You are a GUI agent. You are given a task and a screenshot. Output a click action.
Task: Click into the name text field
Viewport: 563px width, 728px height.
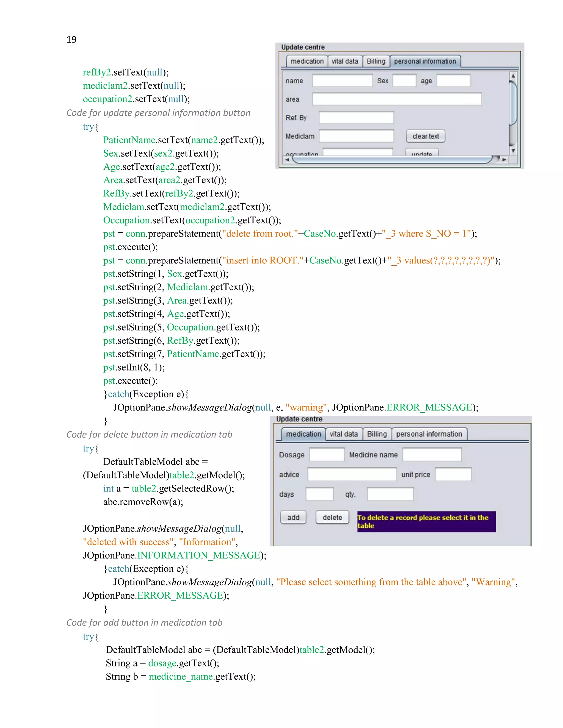click(342, 81)
